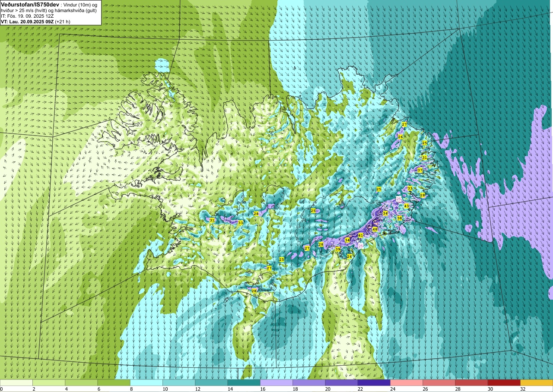Click the yellow 37 gust label
Image resolution: width=553 pixels, height=392 pixels.
coord(420,171)
